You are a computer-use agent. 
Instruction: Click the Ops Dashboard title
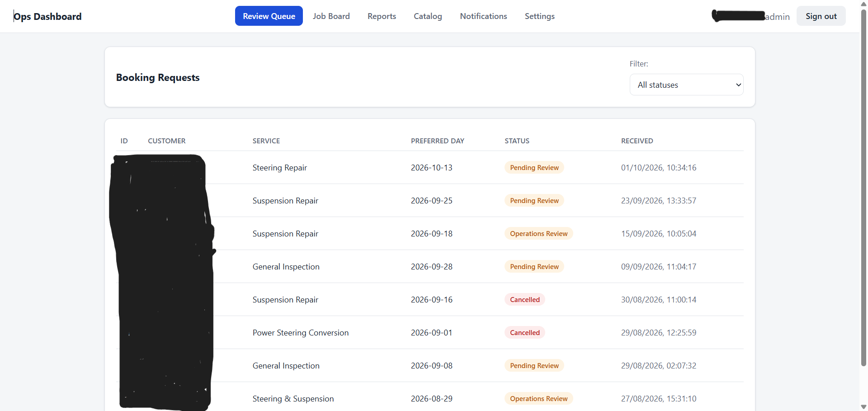(47, 16)
